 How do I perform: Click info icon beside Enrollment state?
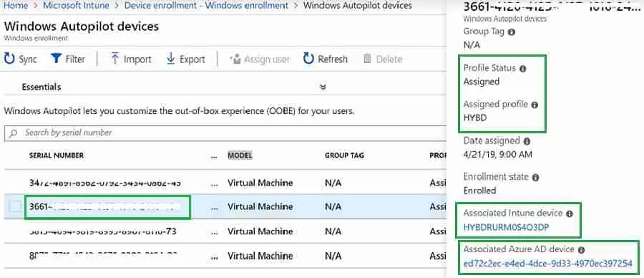tap(535, 177)
